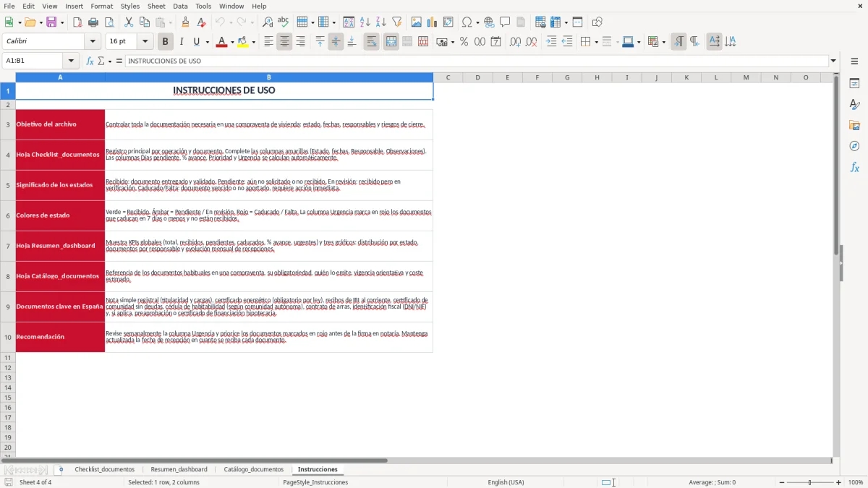Viewport: 868px width, 488px height.
Task: Open Find & Replace
Action: coord(268,22)
